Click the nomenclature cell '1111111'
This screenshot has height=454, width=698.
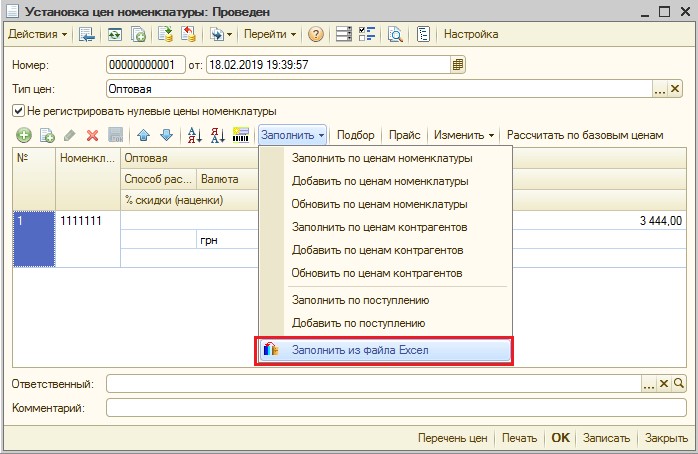pyautogui.click(x=88, y=239)
